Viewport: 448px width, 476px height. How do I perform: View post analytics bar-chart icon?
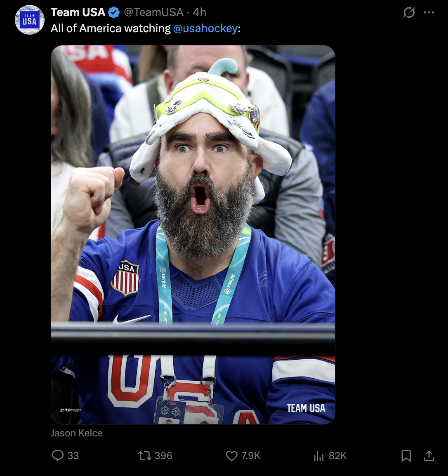(x=319, y=455)
